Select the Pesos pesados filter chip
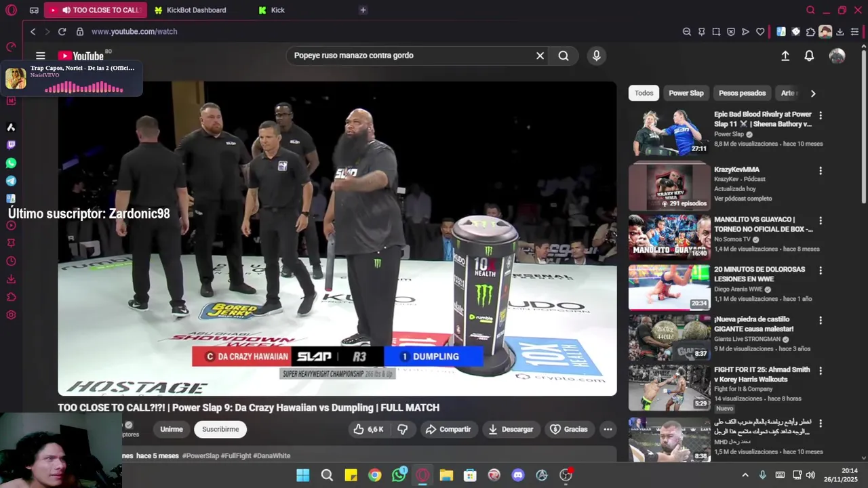Viewport: 868px width, 488px height. pyautogui.click(x=742, y=93)
